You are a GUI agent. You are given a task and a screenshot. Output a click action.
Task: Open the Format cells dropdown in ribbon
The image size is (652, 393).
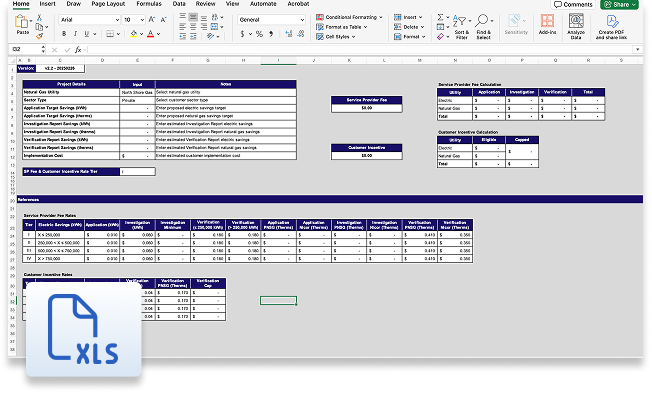click(x=410, y=37)
